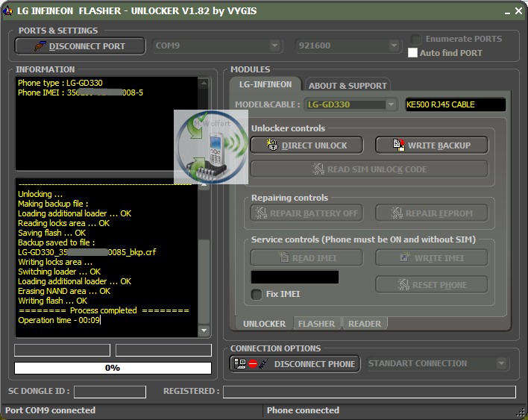Image resolution: width=528 pixels, height=420 pixels.
Task: Enable Auto find PORT checkbox
Action: 412,52
